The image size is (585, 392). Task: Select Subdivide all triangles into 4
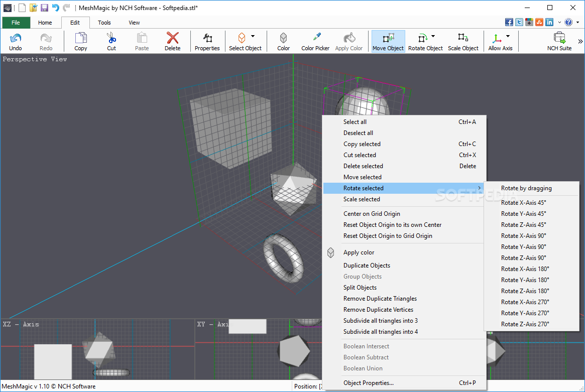404,332
